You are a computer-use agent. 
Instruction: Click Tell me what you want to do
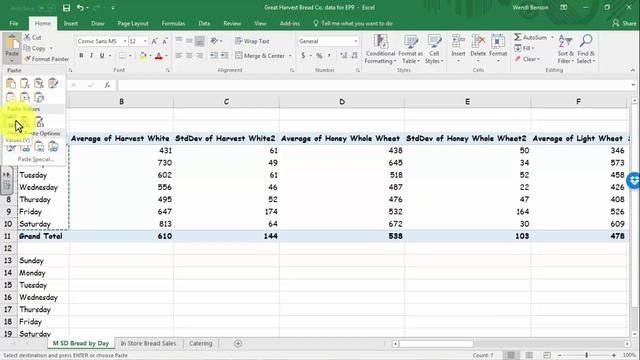352,24
